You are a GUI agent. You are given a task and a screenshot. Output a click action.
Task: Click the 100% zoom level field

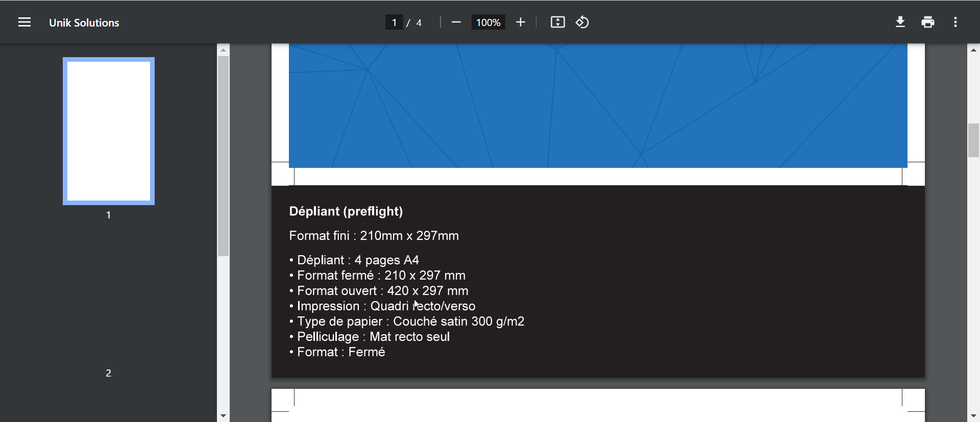[488, 22]
